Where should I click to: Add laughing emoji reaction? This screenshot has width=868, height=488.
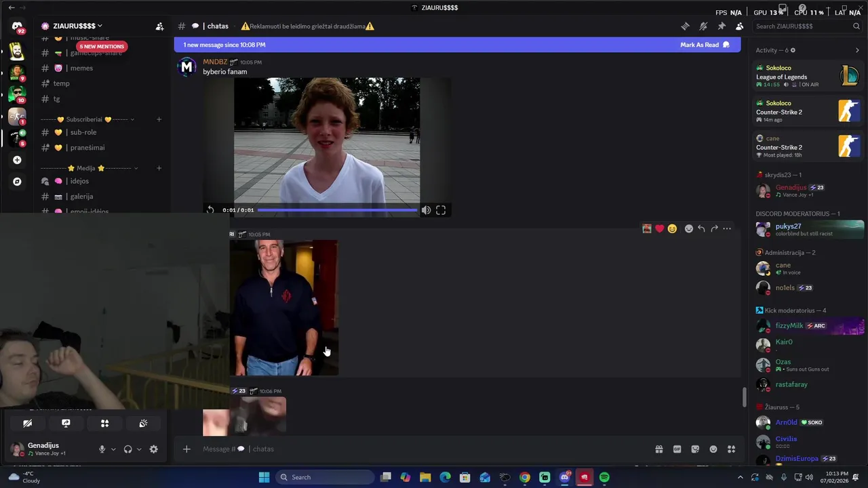point(672,228)
